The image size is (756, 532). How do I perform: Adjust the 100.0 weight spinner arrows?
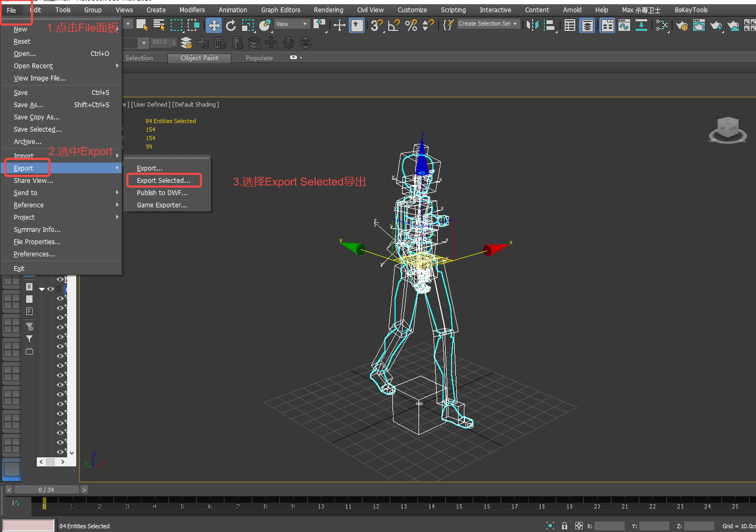pyautogui.click(x=174, y=42)
